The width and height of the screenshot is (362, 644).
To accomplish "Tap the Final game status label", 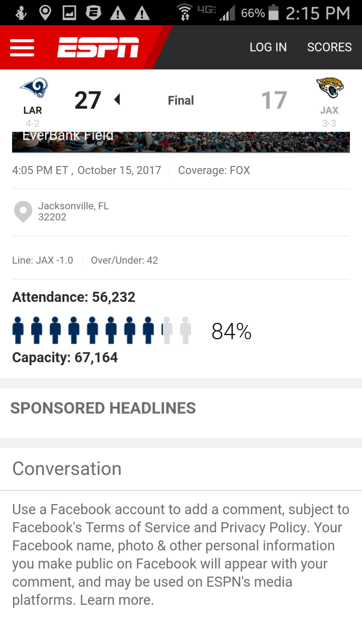I will (180, 100).
